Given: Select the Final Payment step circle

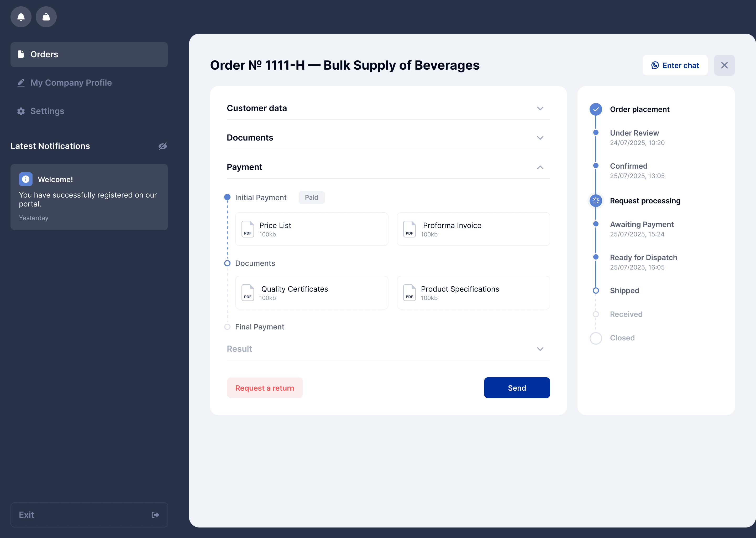Looking at the screenshot, I should click(x=227, y=327).
